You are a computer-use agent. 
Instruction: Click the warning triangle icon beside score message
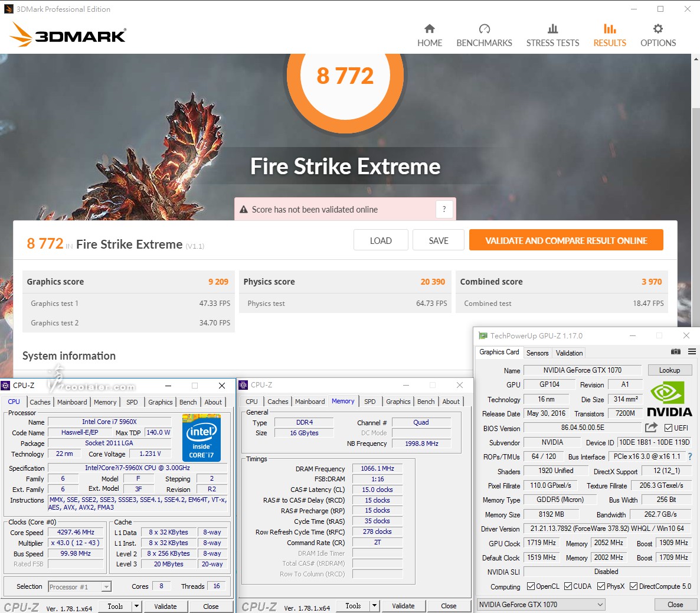244,210
